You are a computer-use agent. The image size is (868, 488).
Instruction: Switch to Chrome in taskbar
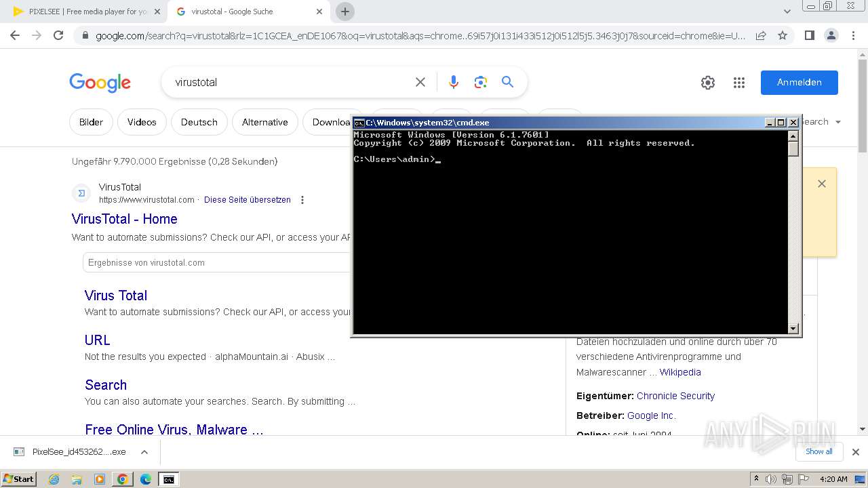[123, 479]
